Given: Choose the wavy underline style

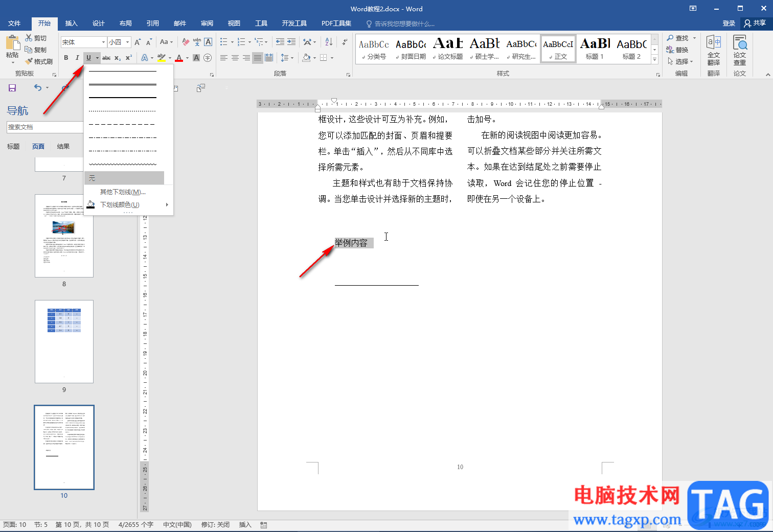Looking at the screenshot, I should pos(123,165).
